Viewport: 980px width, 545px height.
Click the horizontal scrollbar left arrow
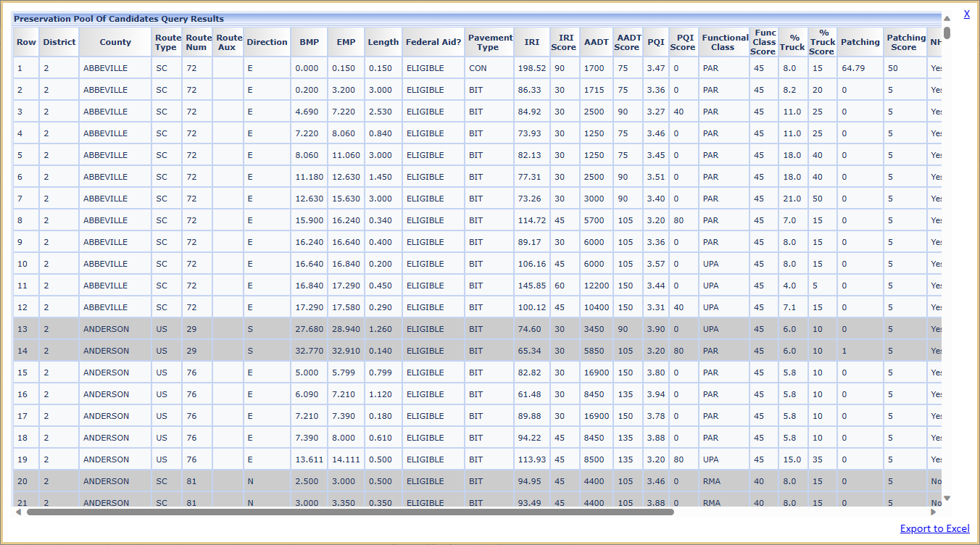coord(18,512)
